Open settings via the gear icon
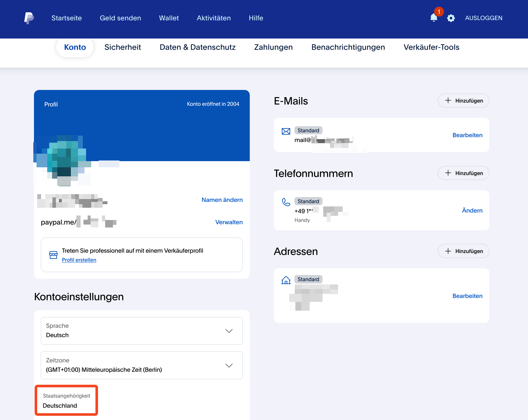The height and width of the screenshot is (420, 528). 451,18
